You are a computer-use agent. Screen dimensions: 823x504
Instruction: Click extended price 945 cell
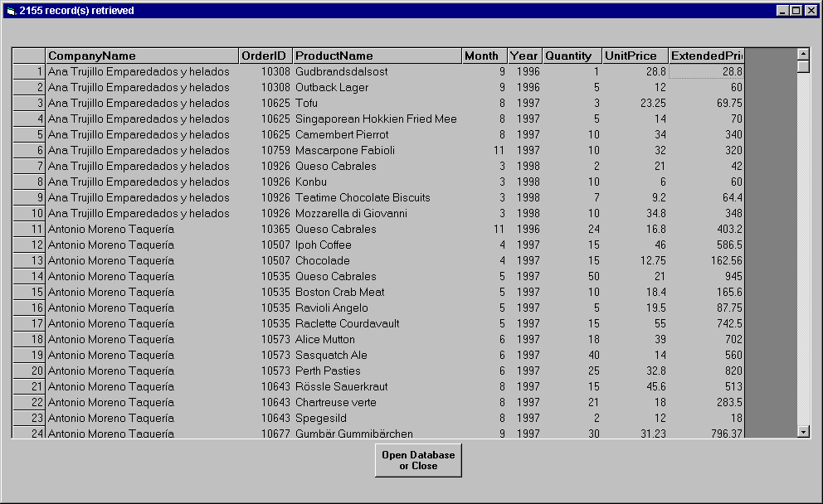point(707,276)
